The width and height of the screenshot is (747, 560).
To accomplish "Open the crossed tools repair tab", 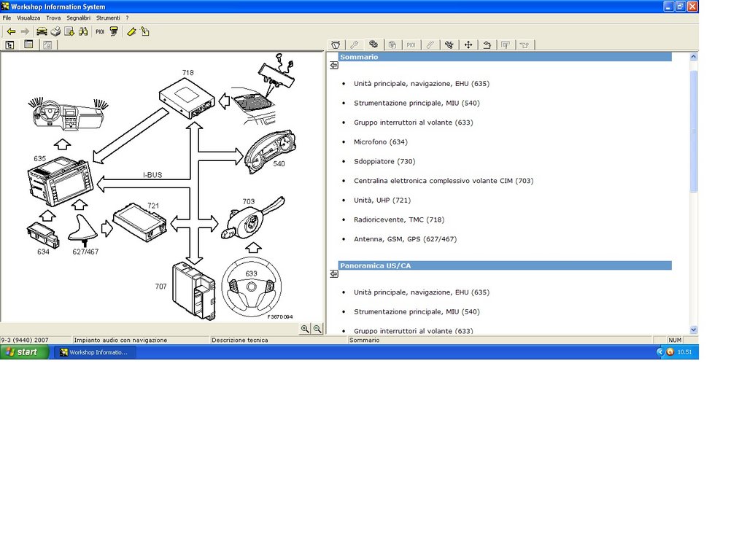I will (x=449, y=44).
